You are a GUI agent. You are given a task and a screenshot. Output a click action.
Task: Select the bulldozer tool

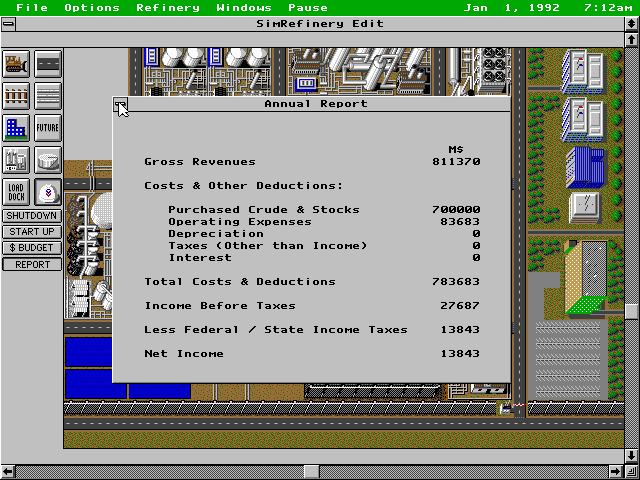(x=16, y=64)
